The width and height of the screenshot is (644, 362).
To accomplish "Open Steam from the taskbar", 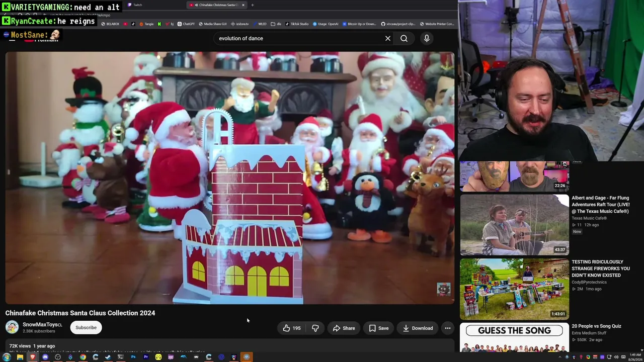I will pyautogui.click(x=108, y=357).
